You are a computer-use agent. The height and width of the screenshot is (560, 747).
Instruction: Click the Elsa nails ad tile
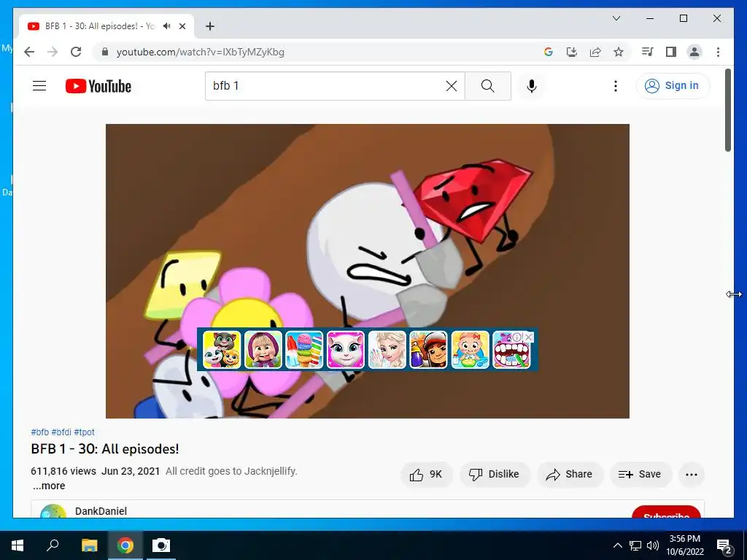tap(387, 350)
